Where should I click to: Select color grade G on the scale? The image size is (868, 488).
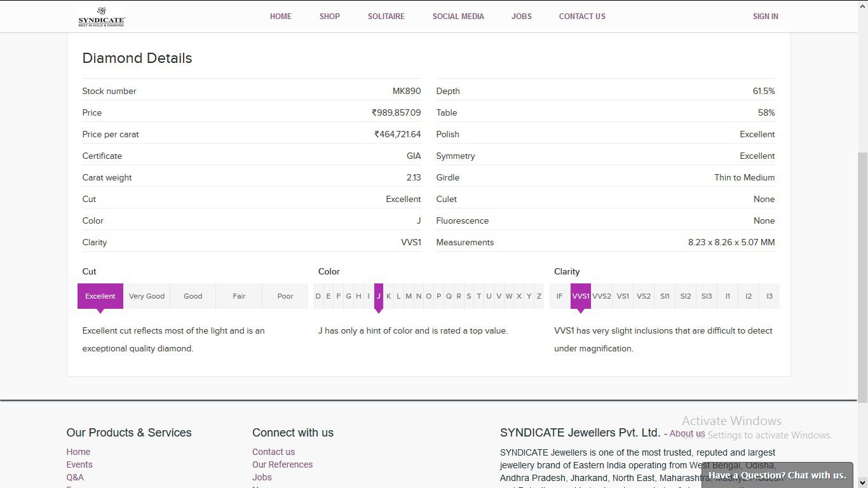coord(348,296)
